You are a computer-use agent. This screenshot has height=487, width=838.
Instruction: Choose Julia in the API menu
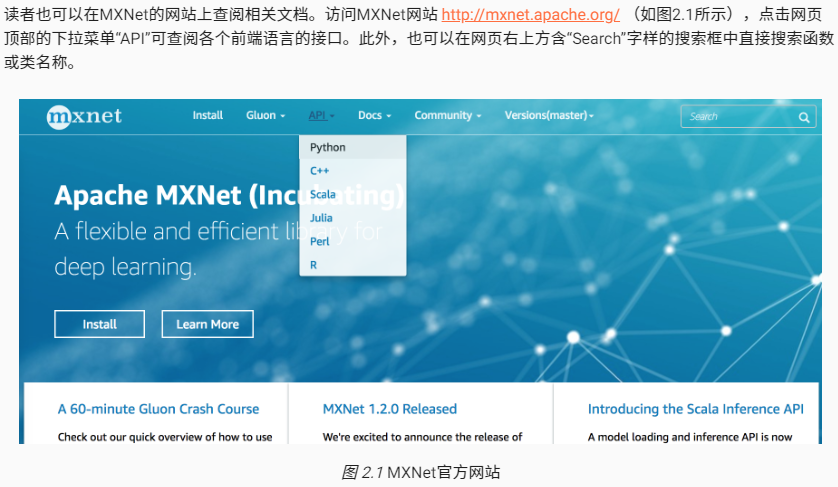(x=353, y=218)
